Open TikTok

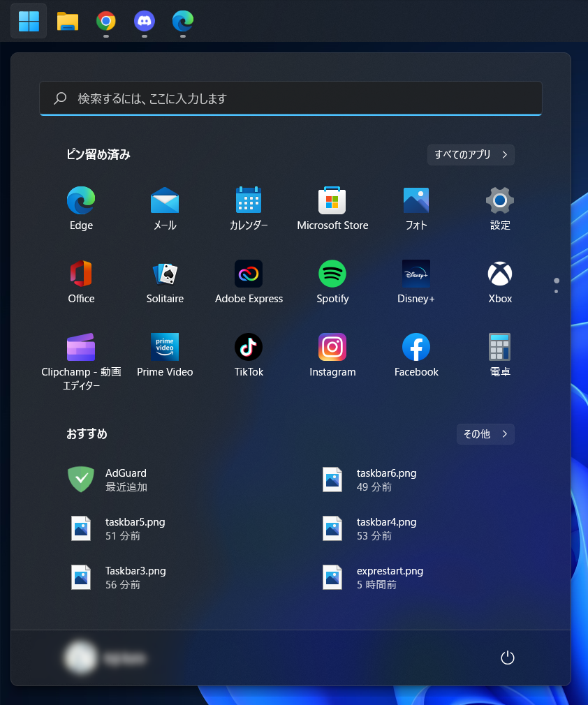pos(249,355)
